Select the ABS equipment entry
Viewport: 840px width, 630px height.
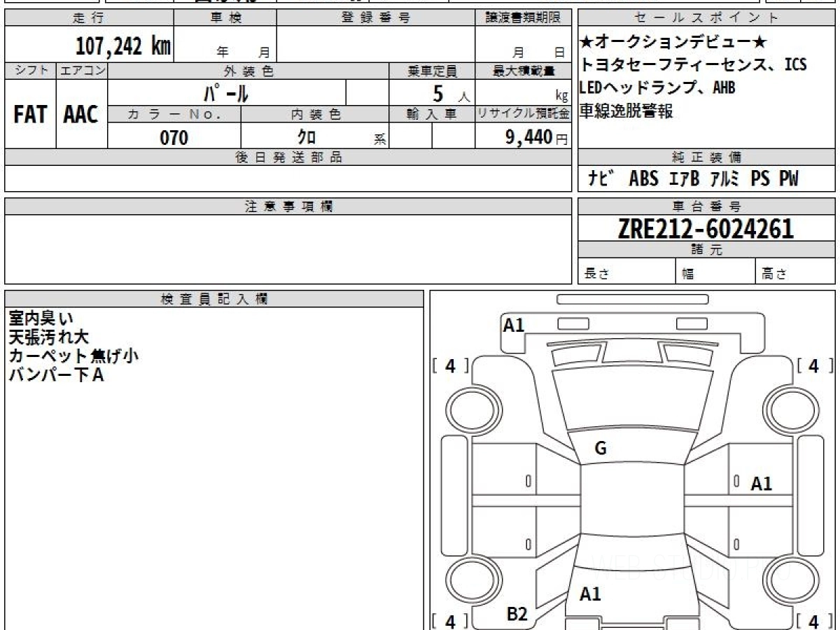click(x=643, y=179)
